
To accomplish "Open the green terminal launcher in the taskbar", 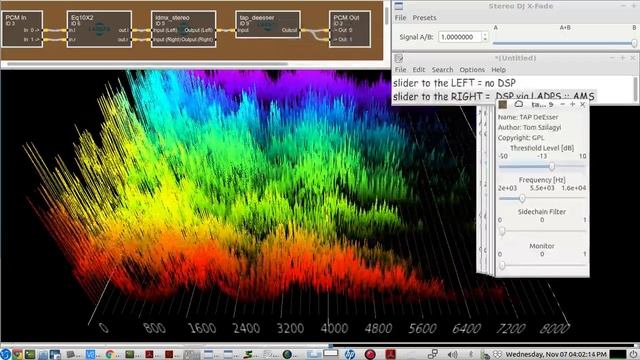I will [x=30, y=354].
